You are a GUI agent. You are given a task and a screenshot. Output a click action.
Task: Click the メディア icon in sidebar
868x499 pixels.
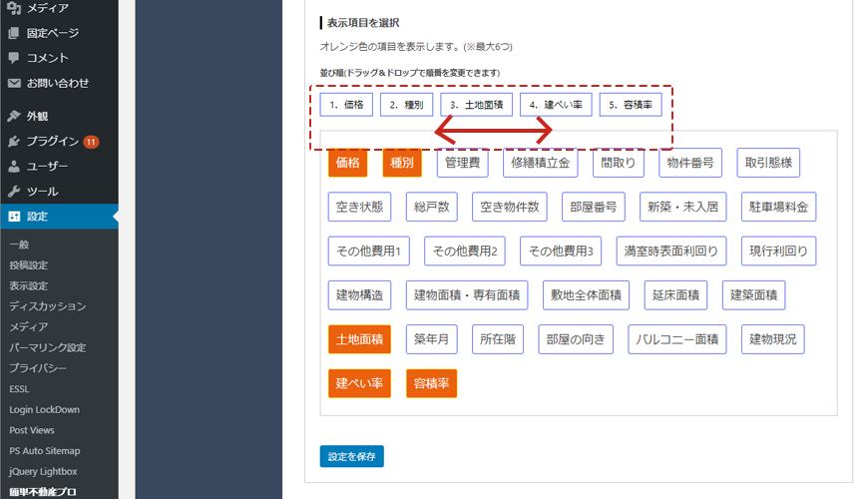tap(14, 8)
